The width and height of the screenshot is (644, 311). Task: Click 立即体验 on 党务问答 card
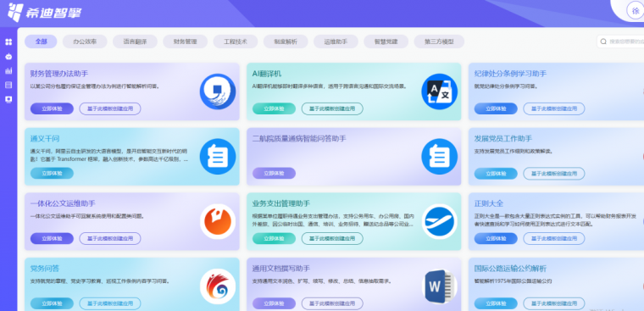pyautogui.click(x=52, y=303)
